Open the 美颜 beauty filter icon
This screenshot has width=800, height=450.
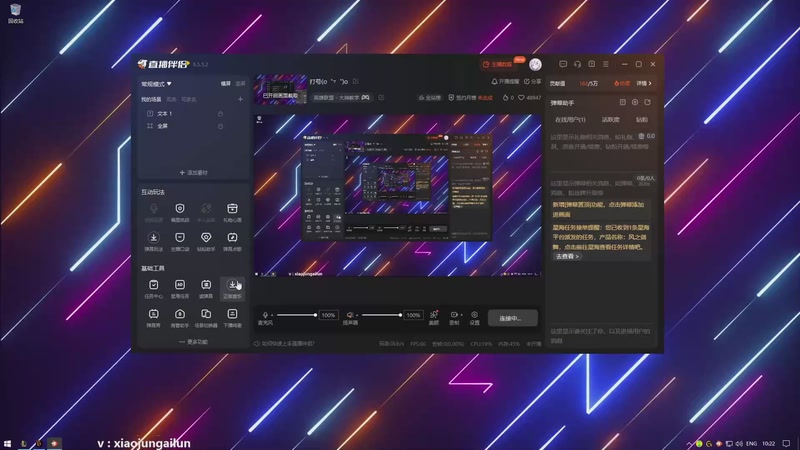(434, 317)
